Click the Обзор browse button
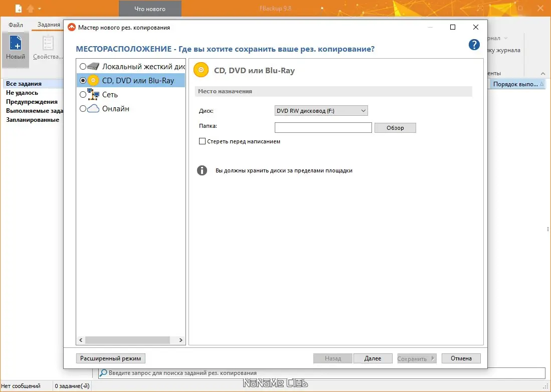The image size is (551, 392). [x=395, y=128]
